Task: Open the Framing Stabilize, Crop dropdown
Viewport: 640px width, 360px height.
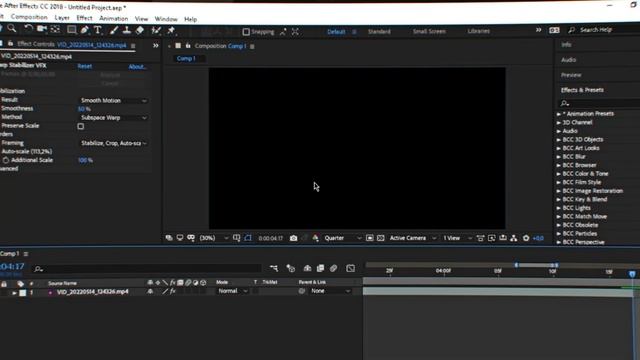Action: point(113,143)
